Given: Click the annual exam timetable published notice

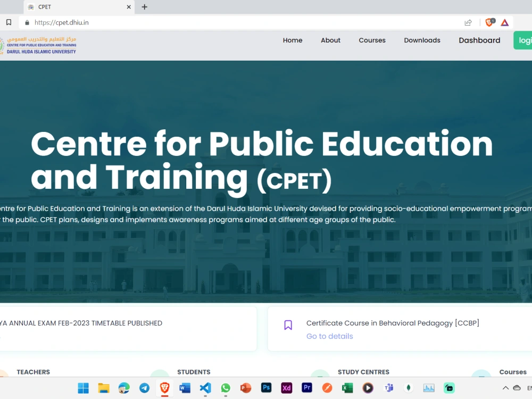Looking at the screenshot, I should point(81,323).
